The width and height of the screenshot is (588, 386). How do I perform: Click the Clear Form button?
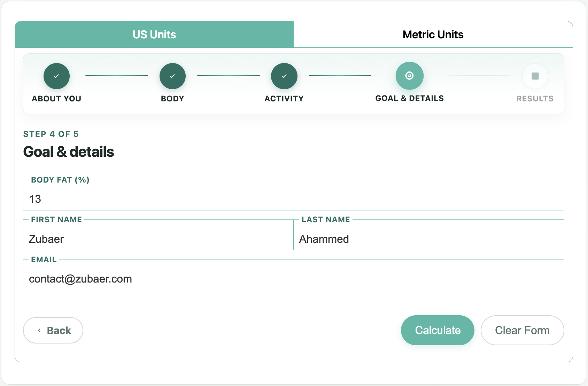point(522,330)
